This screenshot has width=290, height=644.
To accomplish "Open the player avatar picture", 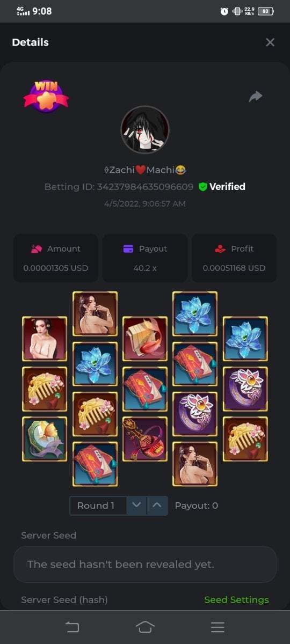I will pyautogui.click(x=145, y=130).
